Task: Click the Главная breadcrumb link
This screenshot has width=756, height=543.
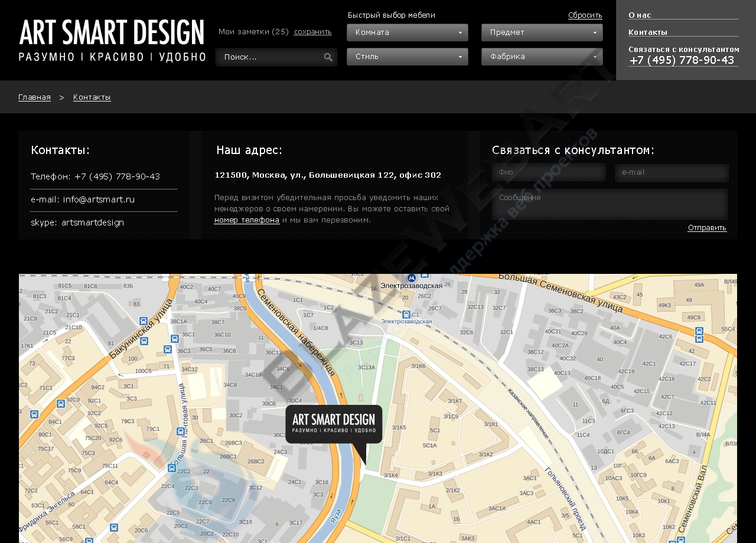Action: (x=34, y=97)
